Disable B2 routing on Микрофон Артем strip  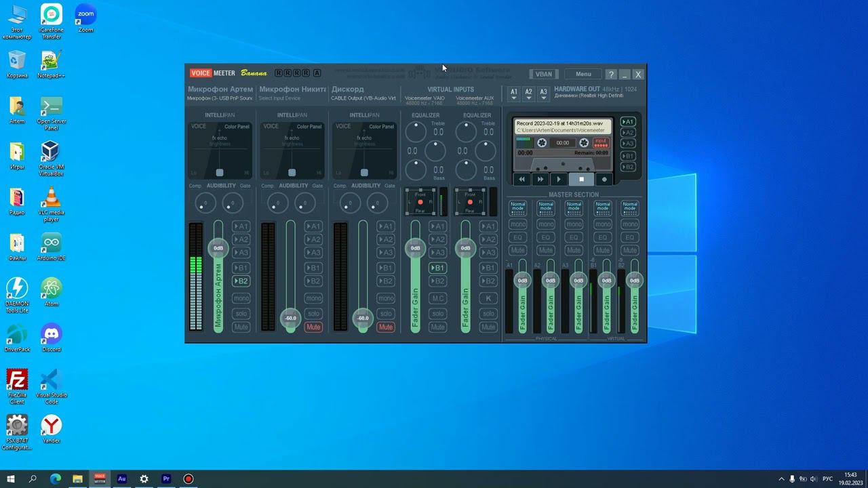point(241,281)
